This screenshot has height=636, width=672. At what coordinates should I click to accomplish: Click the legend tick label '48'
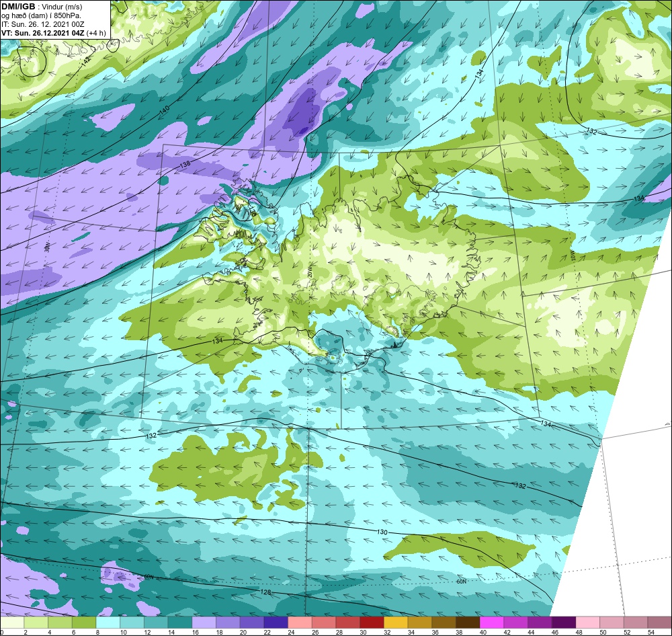579,632
